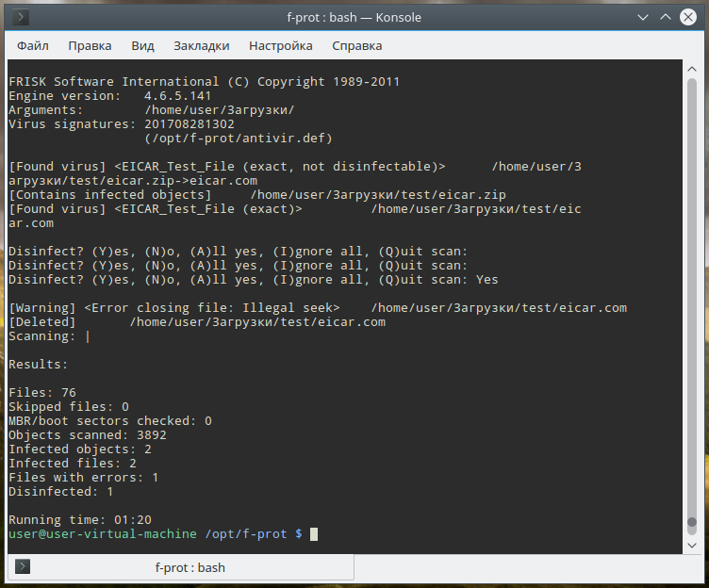Click the 'Infected objects: 2' line

pyautogui.click(x=80, y=449)
